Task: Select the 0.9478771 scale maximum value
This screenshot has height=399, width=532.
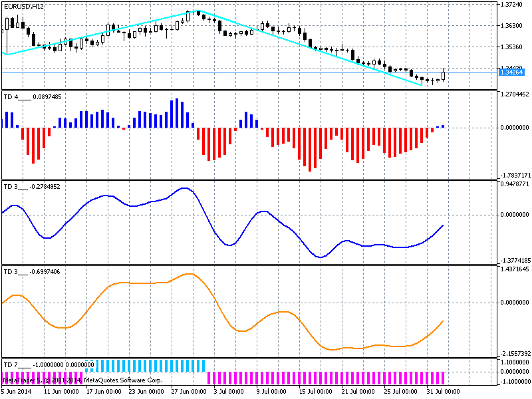Action: point(514,184)
